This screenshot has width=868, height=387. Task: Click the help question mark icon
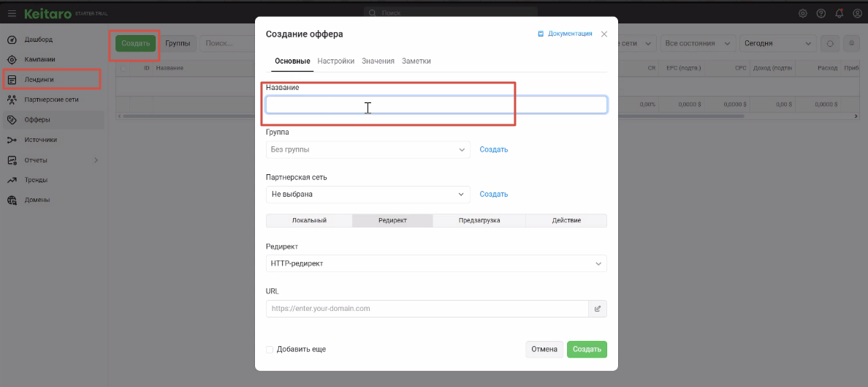(821, 13)
